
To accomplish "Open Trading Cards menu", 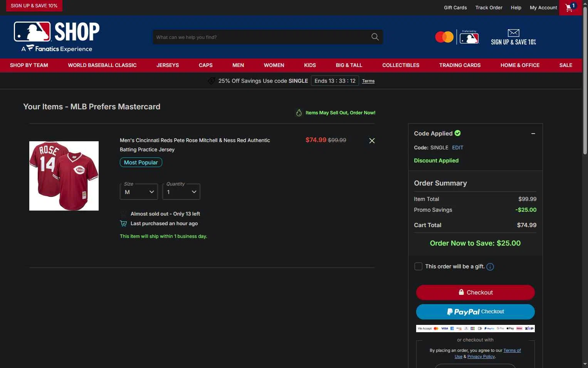I will tap(460, 65).
